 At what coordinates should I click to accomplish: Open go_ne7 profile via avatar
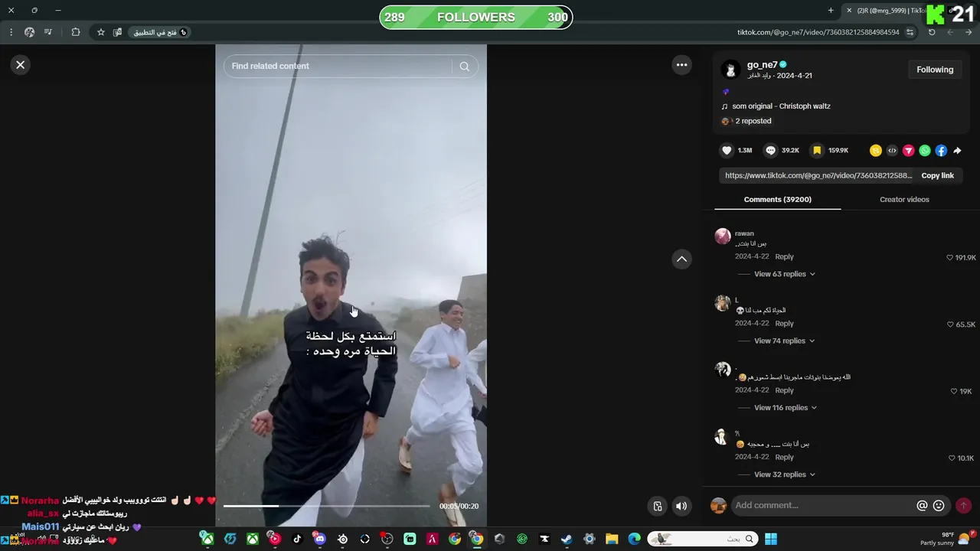[x=730, y=70]
